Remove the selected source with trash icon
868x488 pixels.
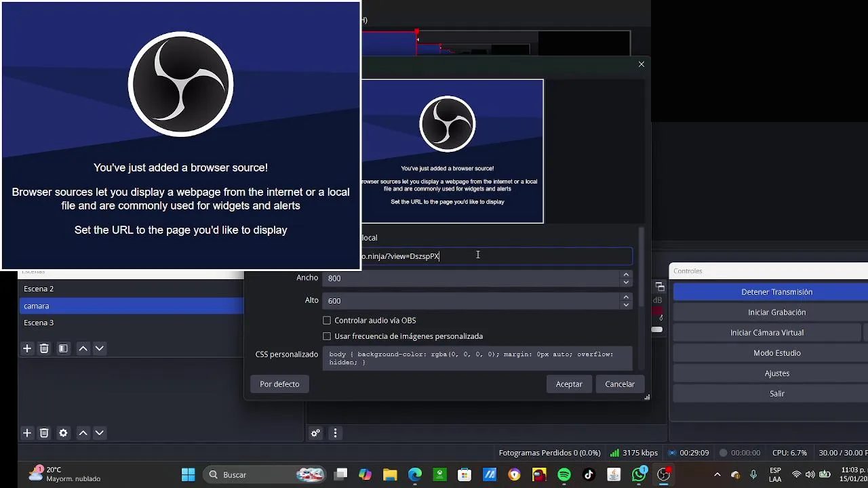click(44, 433)
